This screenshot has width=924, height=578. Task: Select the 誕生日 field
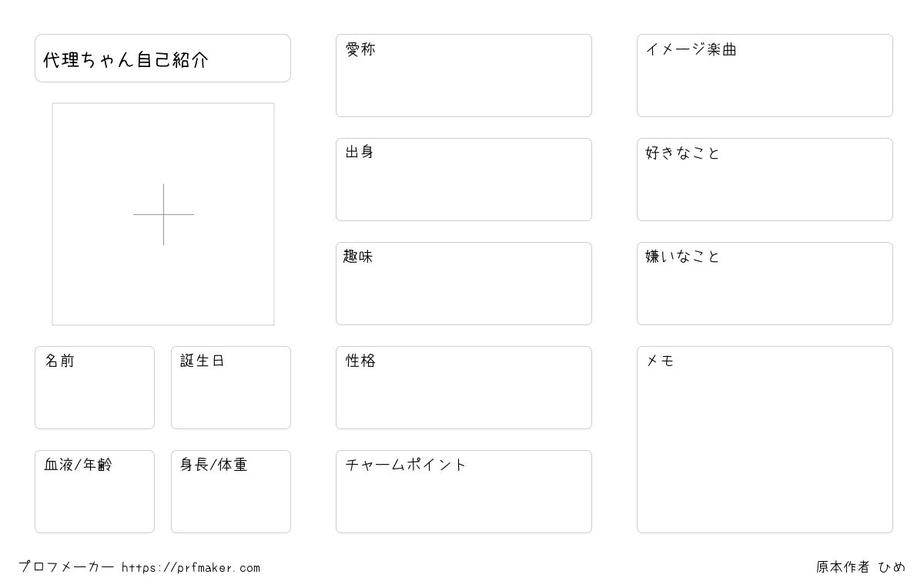[231, 388]
